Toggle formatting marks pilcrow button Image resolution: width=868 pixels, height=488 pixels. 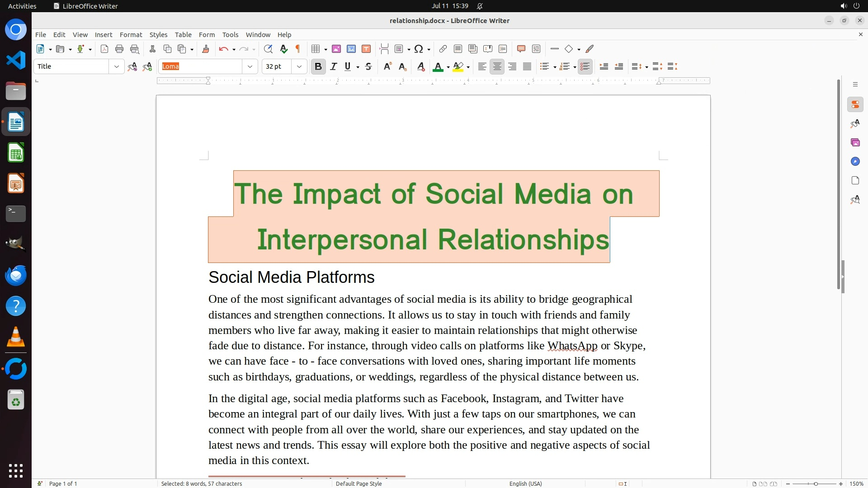tap(298, 49)
